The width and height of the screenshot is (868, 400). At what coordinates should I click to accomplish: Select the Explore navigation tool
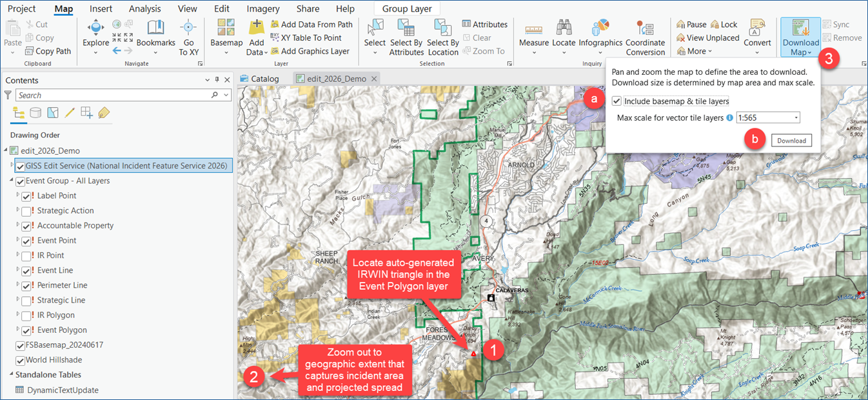[x=95, y=28]
